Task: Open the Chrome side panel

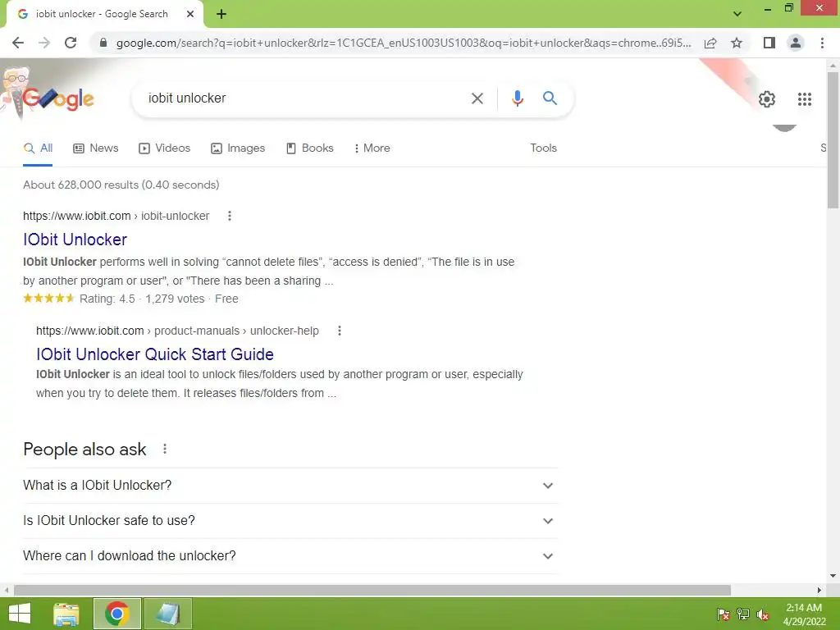Action: (769, 43)
